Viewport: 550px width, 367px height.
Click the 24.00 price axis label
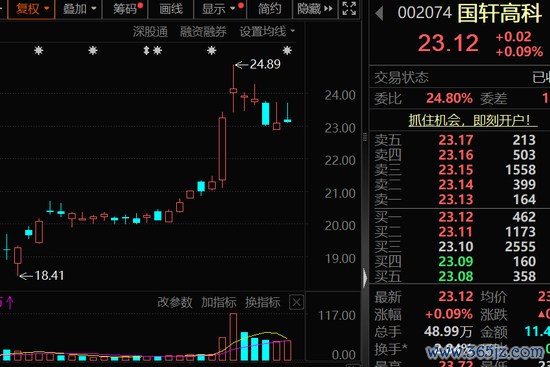[x=340, y=95]
